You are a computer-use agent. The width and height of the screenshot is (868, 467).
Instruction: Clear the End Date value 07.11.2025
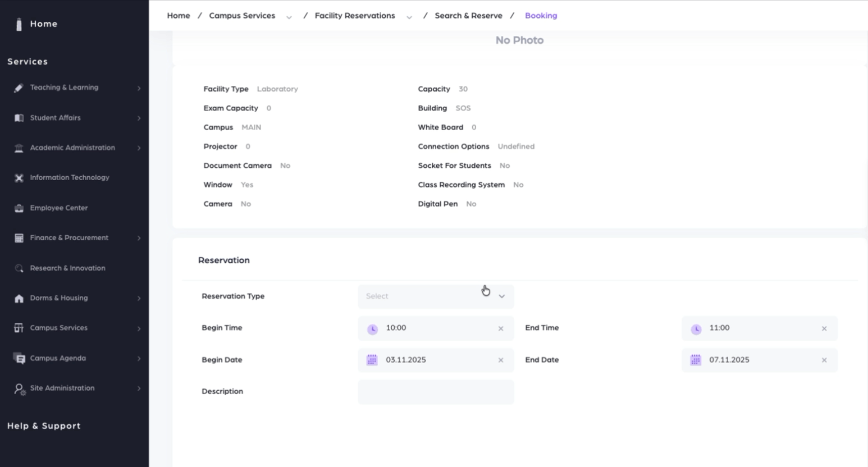point(824,360)
